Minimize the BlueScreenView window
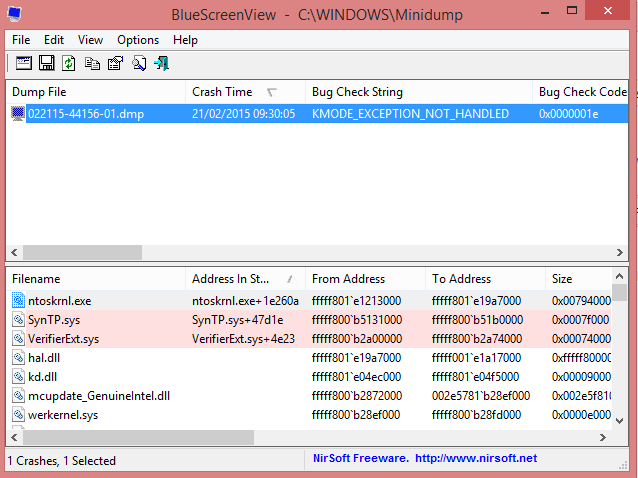 click(x=545, y=12)
